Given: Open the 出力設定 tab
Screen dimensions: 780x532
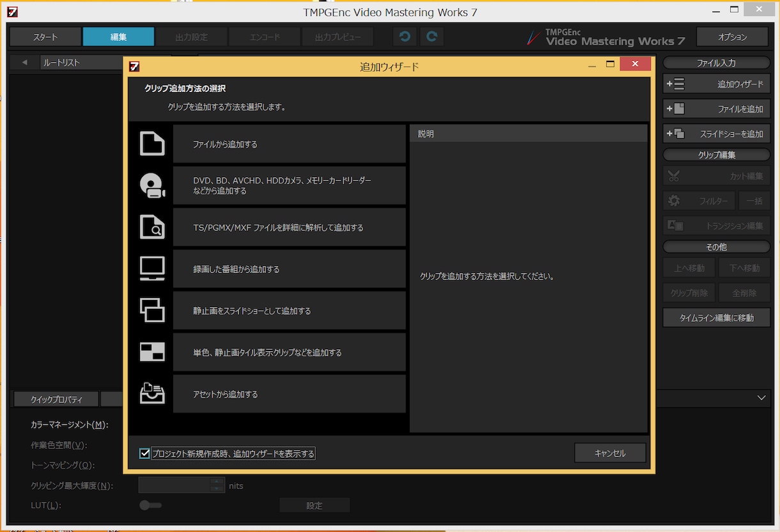Looking at the screenshot, I should coord(192,37).
